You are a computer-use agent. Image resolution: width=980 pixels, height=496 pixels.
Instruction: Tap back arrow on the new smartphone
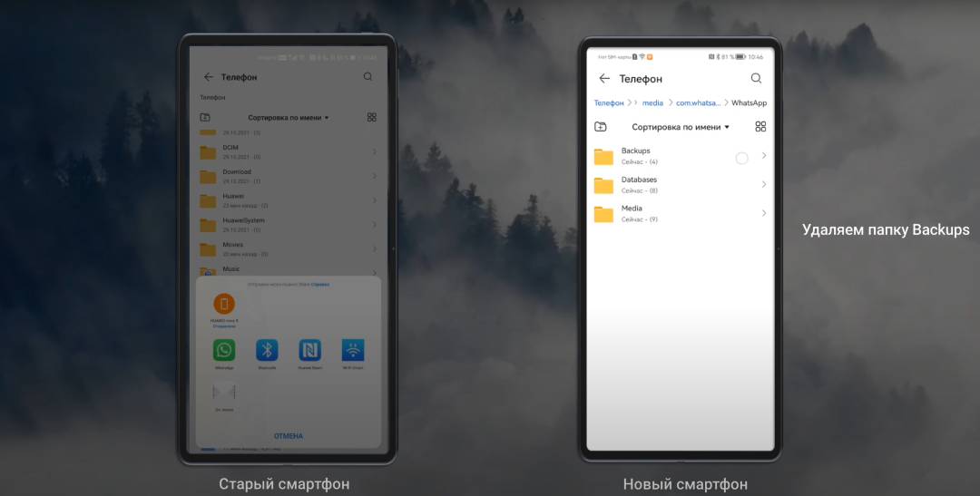[x=604, y=79]
